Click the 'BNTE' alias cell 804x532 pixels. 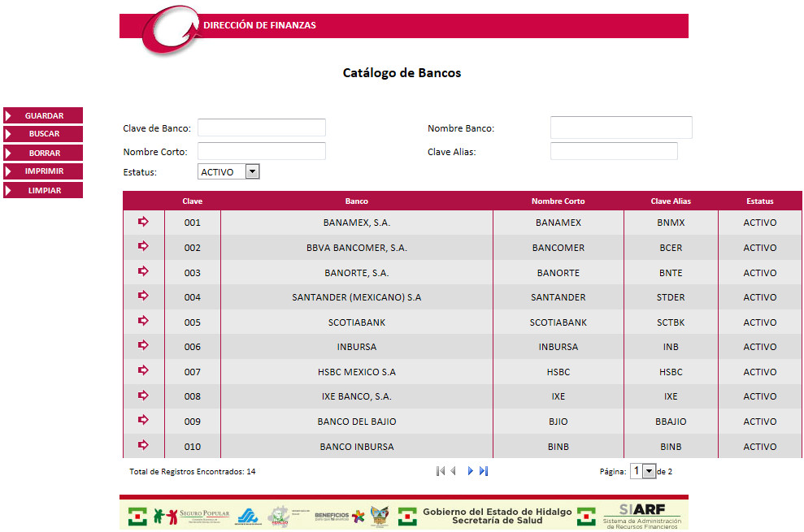tap(671, 273)
